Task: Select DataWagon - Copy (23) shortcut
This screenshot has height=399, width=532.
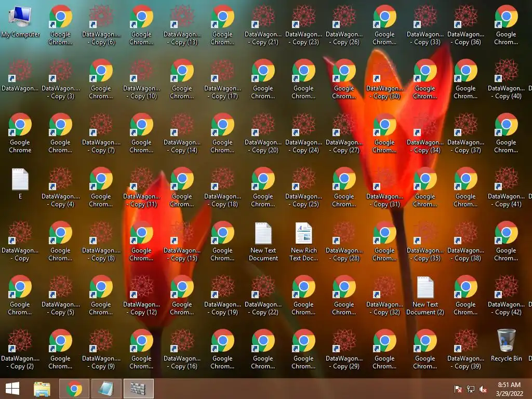Action: (x=303, y=25)
